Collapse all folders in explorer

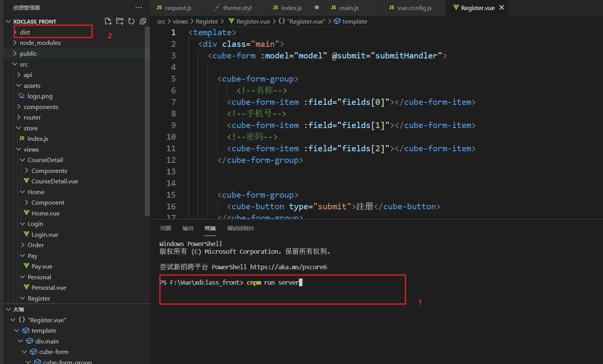(143, 21)
